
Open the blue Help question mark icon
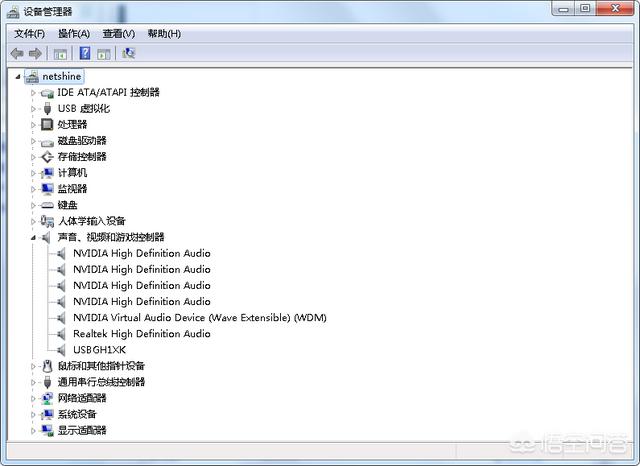coord(85,53)
